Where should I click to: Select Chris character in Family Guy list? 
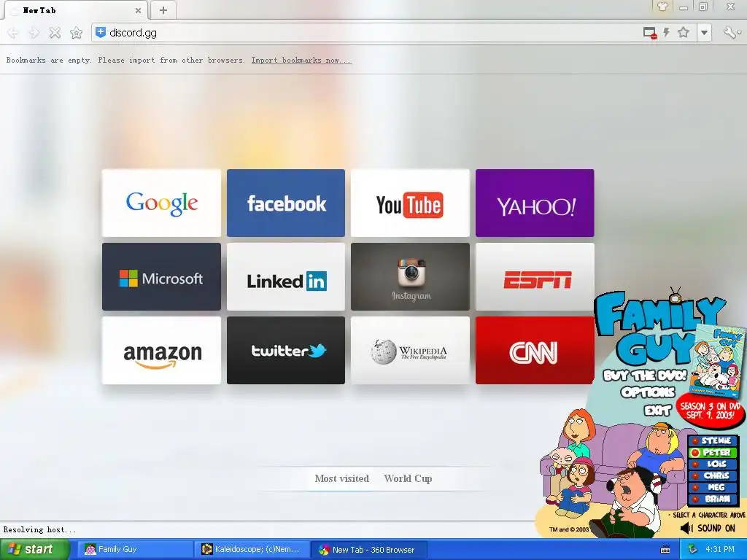click(x=713, y=475)
